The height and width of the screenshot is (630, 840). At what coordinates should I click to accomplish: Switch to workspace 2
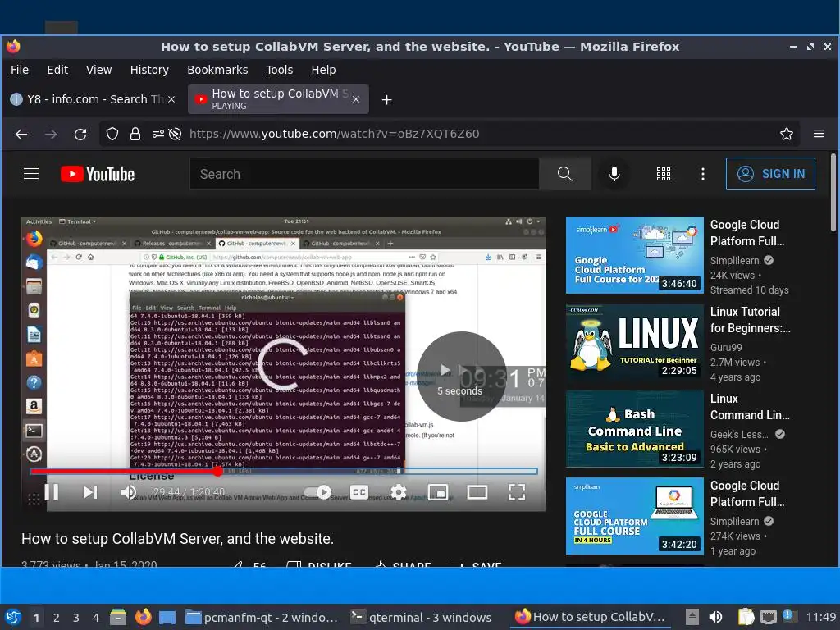[56, 618]
